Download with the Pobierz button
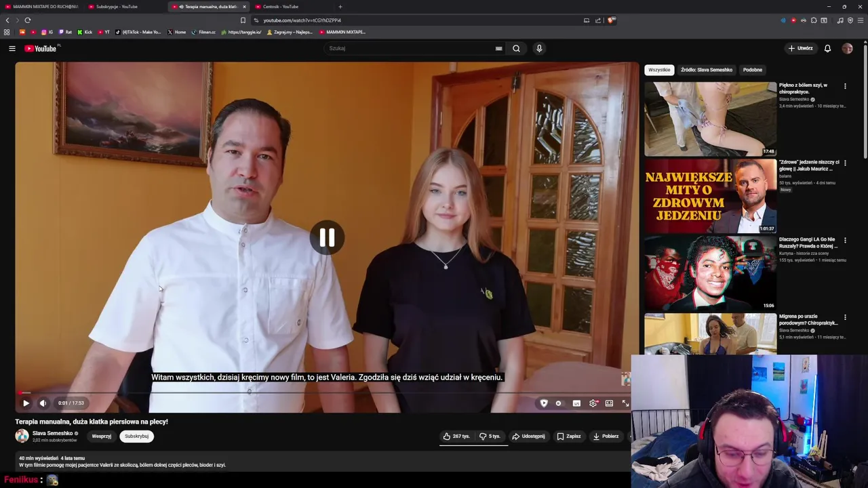 (606, 436)
